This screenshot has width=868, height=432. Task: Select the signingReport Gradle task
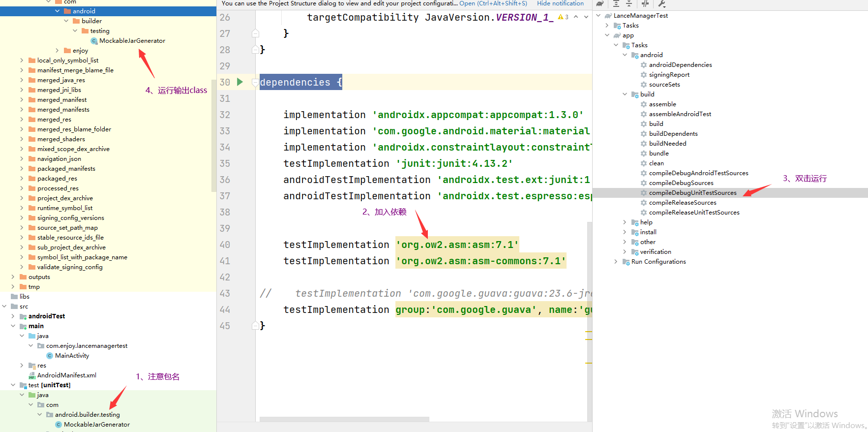(669, 75)
